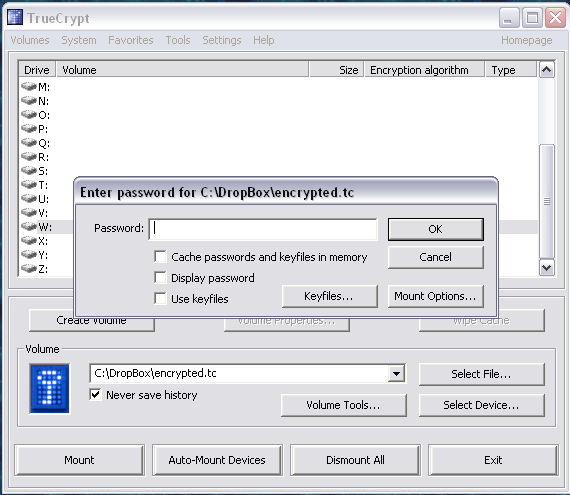The image size is (570, 495).
Task: Click the TrueCrypt title bar app icon
Action: (15, 17)
